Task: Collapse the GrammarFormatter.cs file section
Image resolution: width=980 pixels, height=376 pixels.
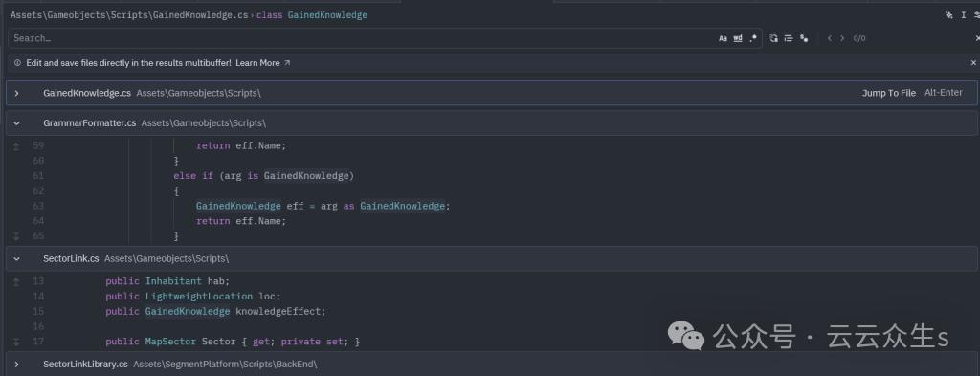Action: coord(17,123)
